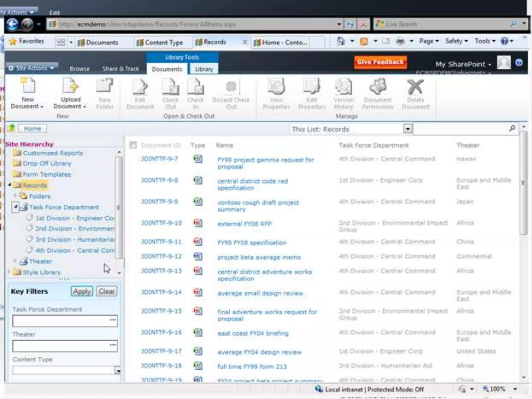Open the Browse ribbon tab

click(79, 69)
